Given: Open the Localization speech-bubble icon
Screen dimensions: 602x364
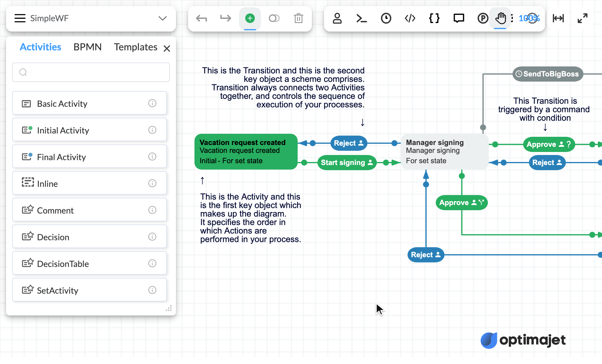Looking at the screenshot, I should pyautogui.click(x=459, y=18).
